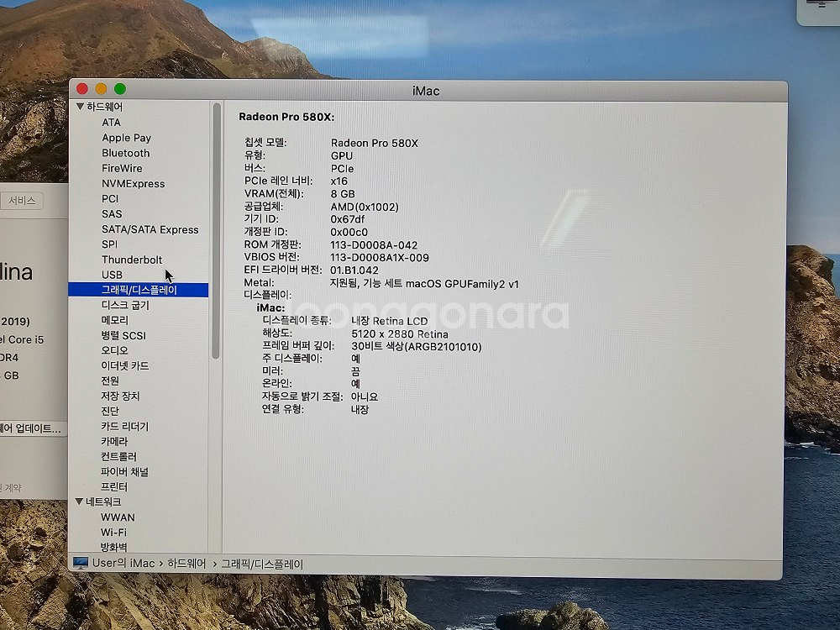The image size is (840, 630).
Task: Select 방화벽 under 네트워크
Action: [x=113, y=547]
